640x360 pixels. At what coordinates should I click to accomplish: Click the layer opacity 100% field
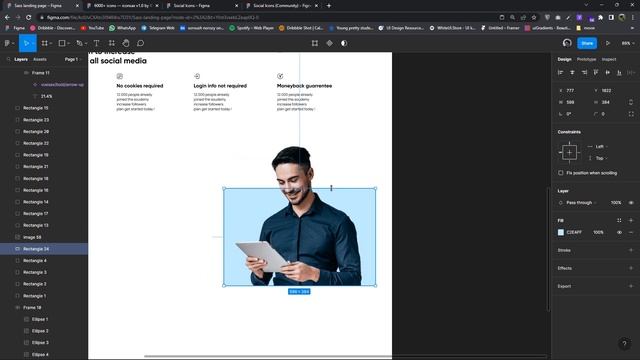[616, 203]
